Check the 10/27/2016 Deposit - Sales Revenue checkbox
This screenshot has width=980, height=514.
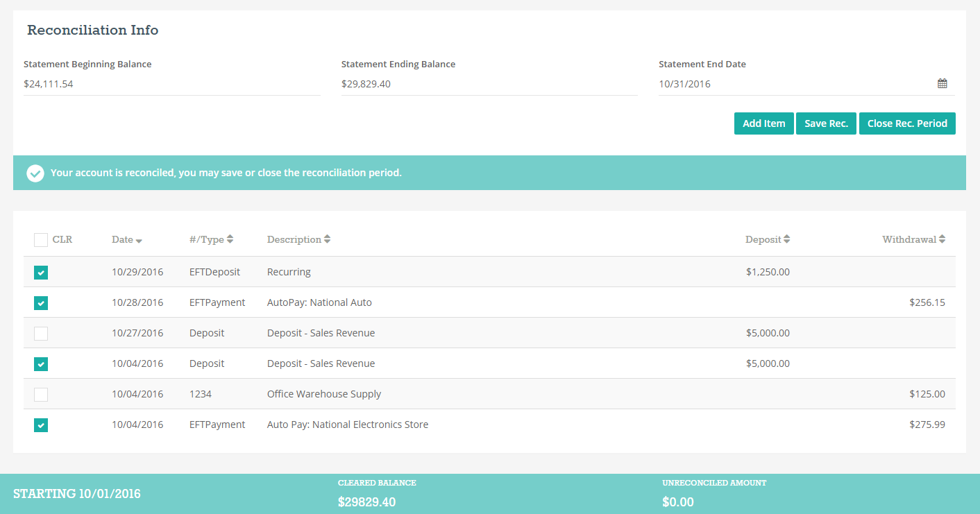[x=41, y=333]
